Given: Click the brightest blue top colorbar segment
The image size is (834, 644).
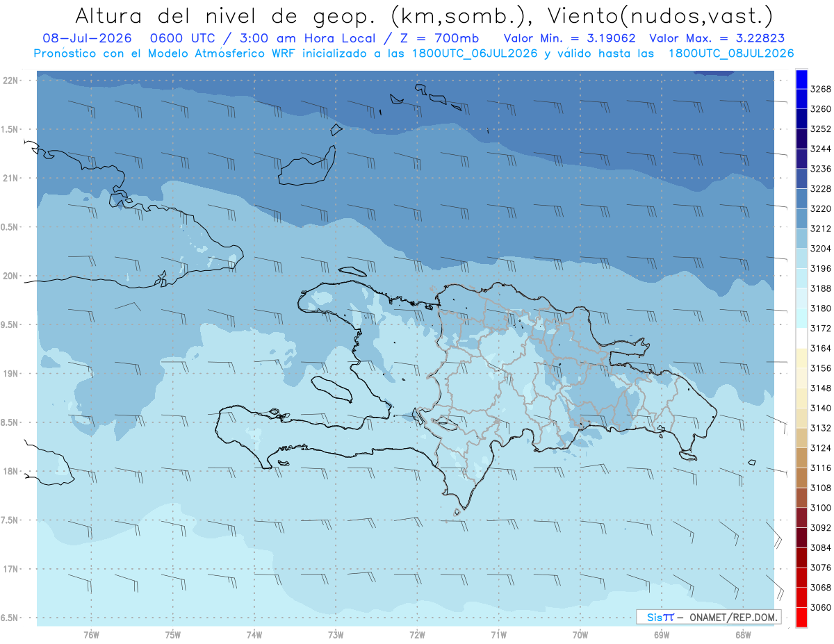Looking at the screenshot, I should (x=801, y=79).
